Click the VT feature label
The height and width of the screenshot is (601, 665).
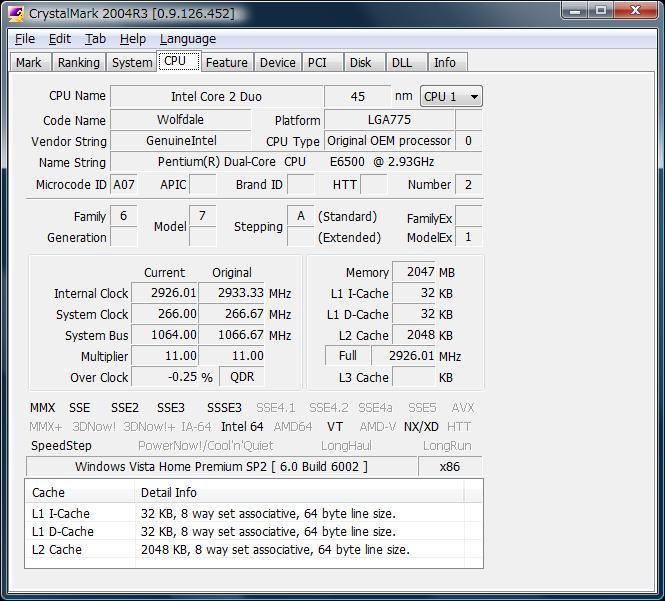[x=335, y=426]
